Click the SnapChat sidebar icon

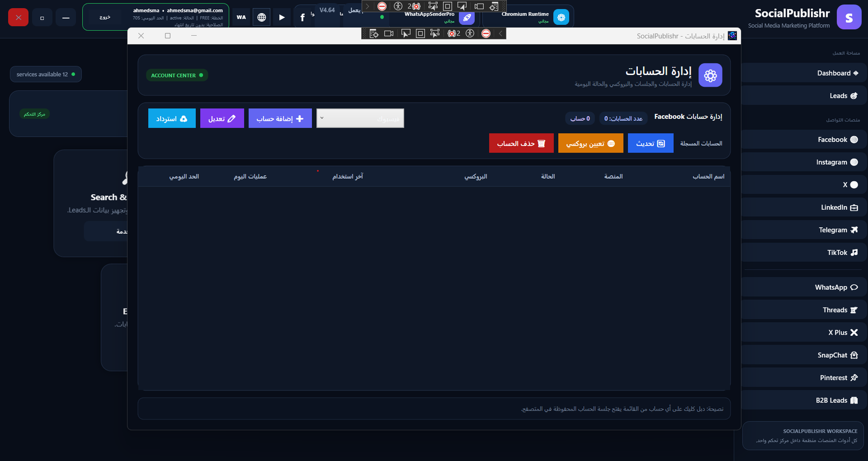tap(854, 355)
